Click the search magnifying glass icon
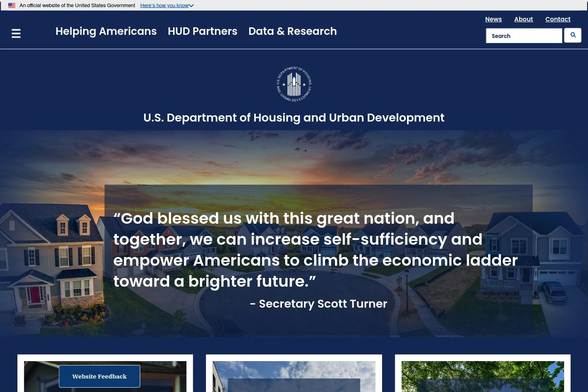The width and height of the screenshot is (588, 392). click(573, 35)
